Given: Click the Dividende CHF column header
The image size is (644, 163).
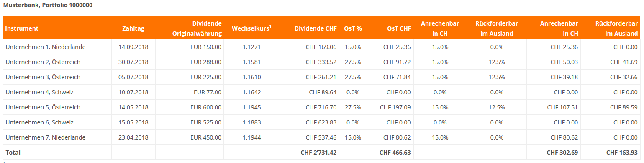Looking at the screenshot, I should click(x=316, y=28).
